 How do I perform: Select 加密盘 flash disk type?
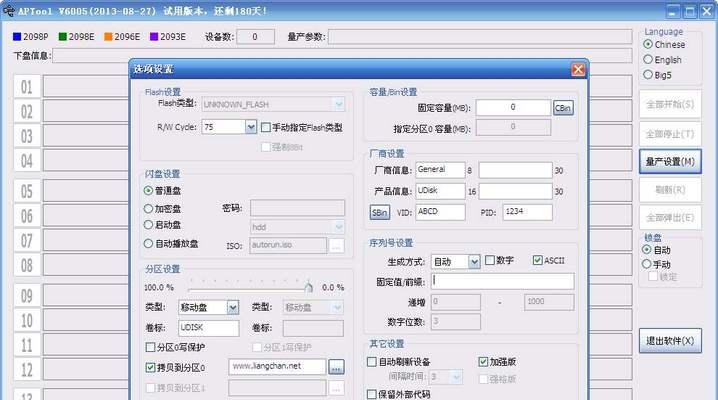click(148, 209)
